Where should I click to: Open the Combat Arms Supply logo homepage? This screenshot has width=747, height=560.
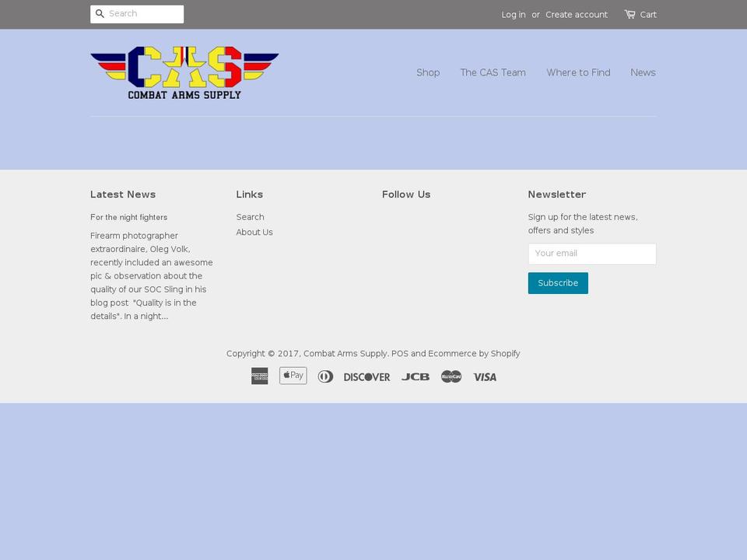tap(184, 73)
